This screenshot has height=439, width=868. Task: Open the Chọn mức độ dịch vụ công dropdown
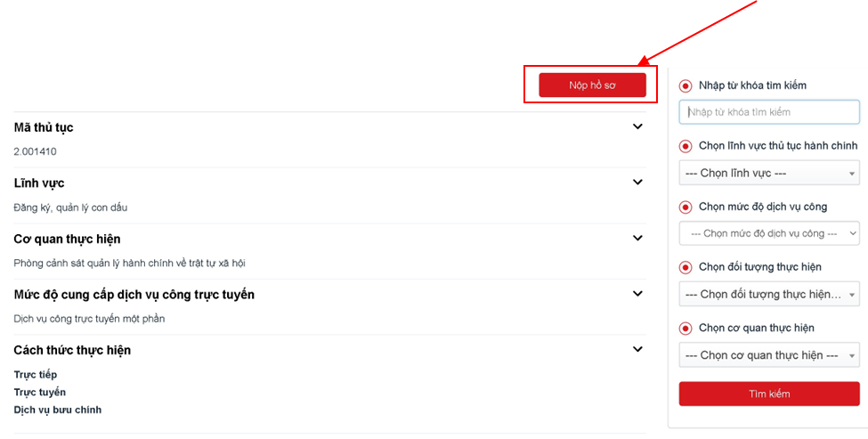(x=769, y=233)
